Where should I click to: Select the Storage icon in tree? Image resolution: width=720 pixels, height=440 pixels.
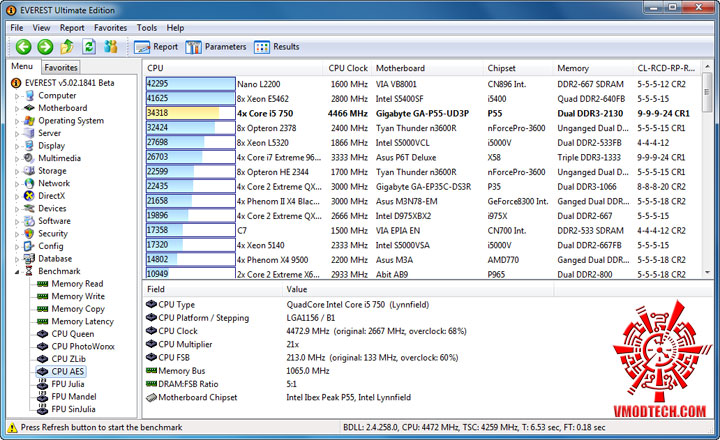pyautogui.click(x=29, y=170)
